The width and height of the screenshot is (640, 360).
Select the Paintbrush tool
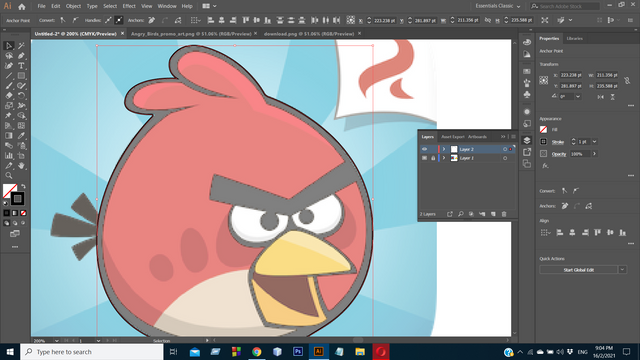(9, 86)
